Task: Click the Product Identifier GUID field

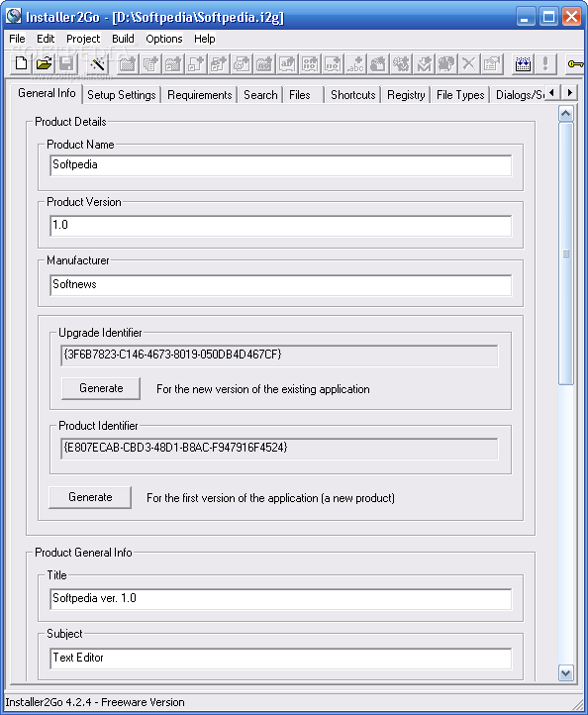Action: coord(279,449)
